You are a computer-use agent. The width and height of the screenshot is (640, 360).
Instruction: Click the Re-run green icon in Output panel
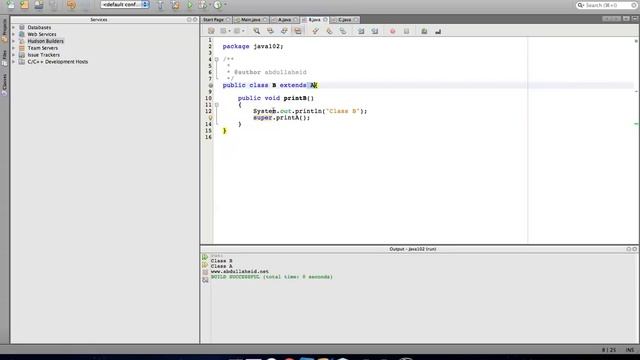(x=205, y=257)
